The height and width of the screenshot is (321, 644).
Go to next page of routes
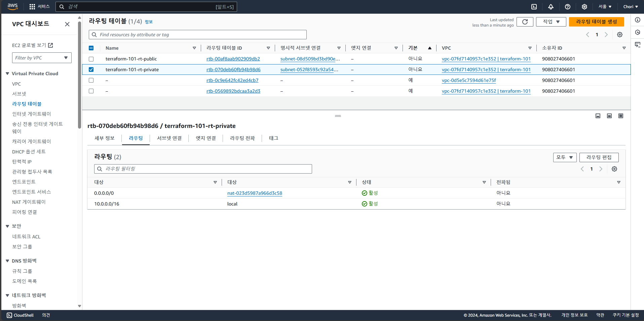601,169
